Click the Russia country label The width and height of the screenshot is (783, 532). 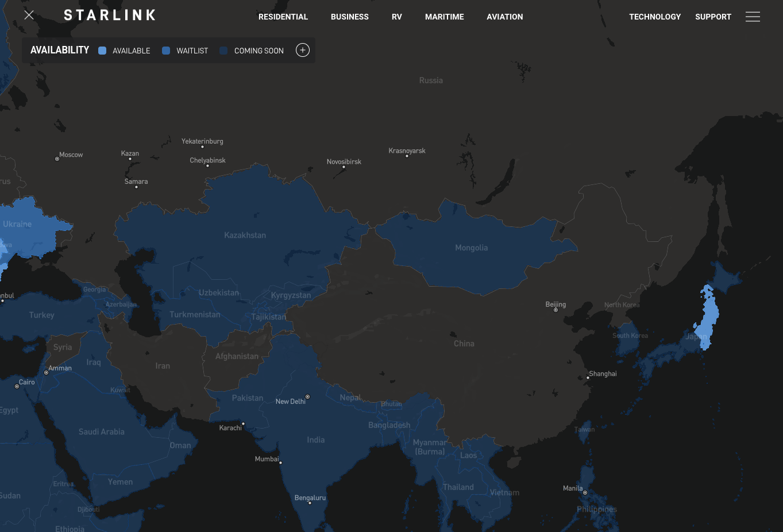point(431,80)
